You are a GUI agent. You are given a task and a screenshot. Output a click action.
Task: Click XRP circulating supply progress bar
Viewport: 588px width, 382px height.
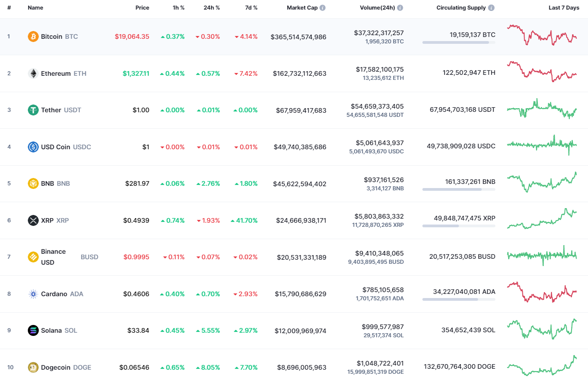point(459,226)
